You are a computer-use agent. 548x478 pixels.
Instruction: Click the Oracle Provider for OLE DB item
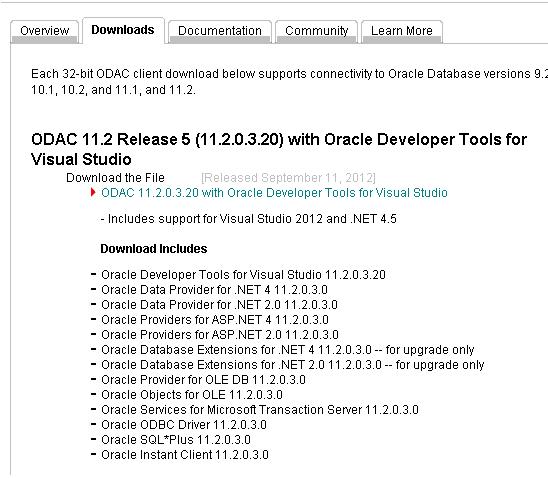203,380
